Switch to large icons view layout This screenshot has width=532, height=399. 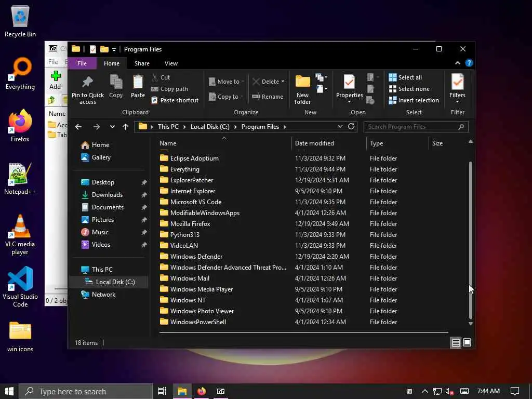467,343
